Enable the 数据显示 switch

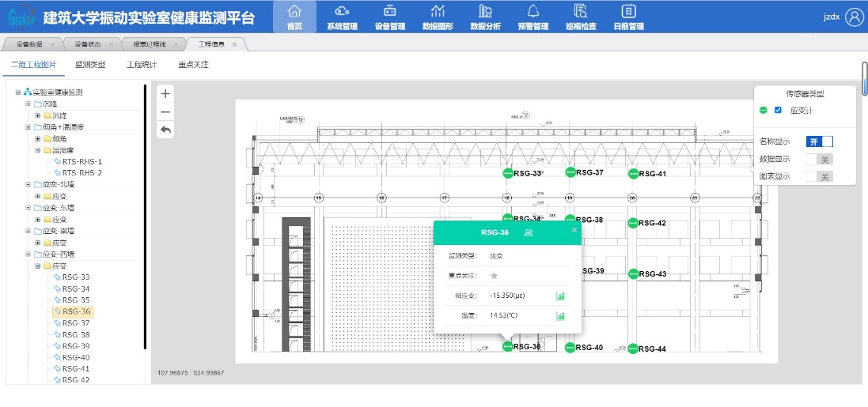[819, 159]
